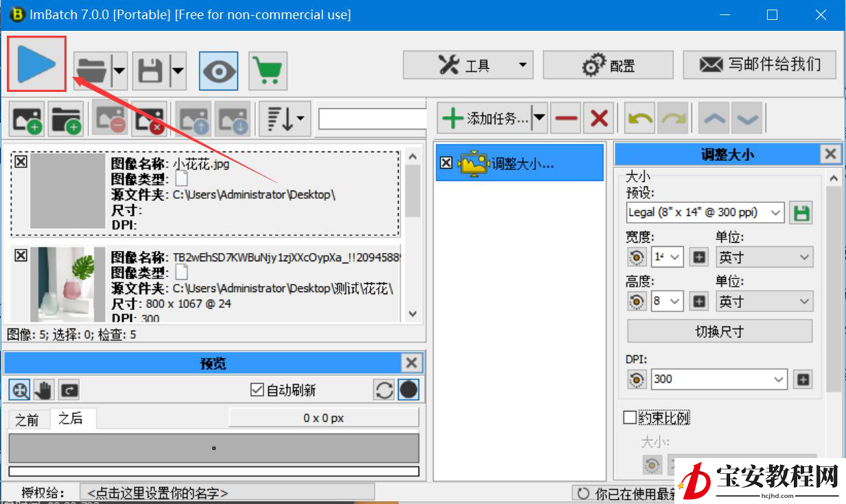
Task: Select the zoom magnifier tool in preview
Action: click(x=20, y=390)
